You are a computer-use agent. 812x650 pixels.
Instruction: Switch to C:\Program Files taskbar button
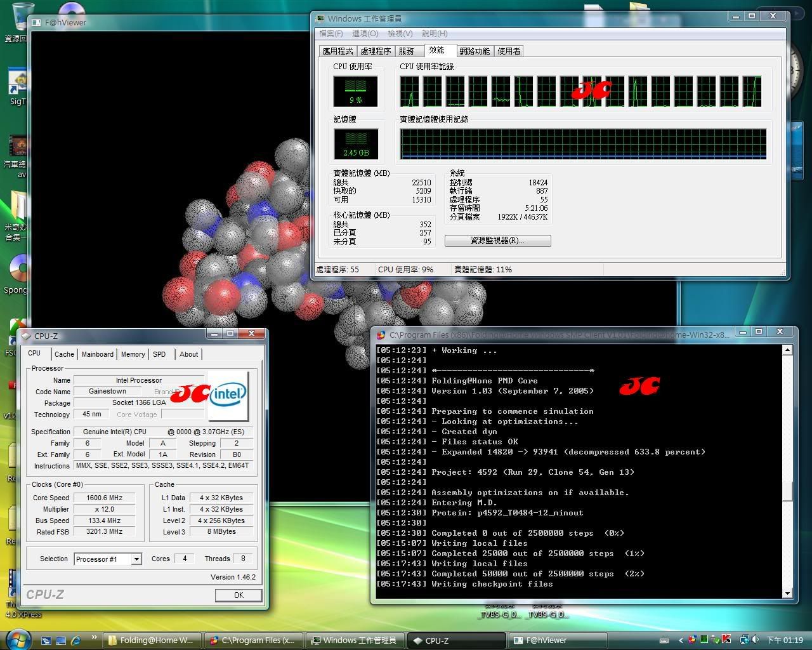(254, 640)
